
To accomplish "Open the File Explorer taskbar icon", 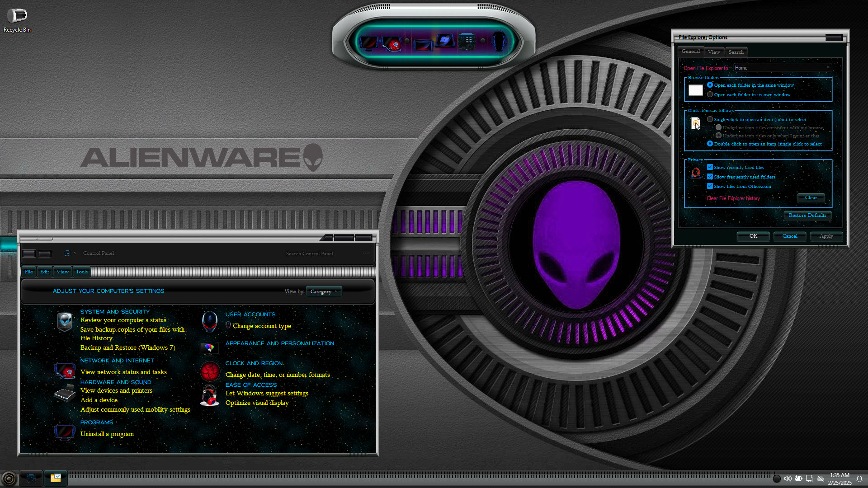I will click(56, 478).
